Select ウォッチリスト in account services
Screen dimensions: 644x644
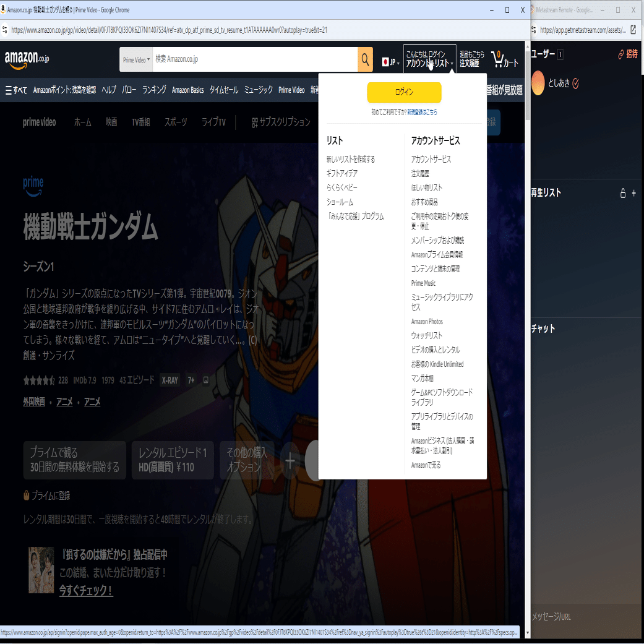tap(427, 335)
